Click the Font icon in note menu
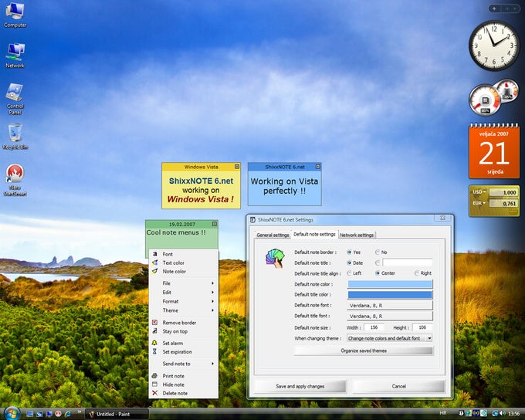The width and height of the screenshot is (525, 420). [154, 254]
